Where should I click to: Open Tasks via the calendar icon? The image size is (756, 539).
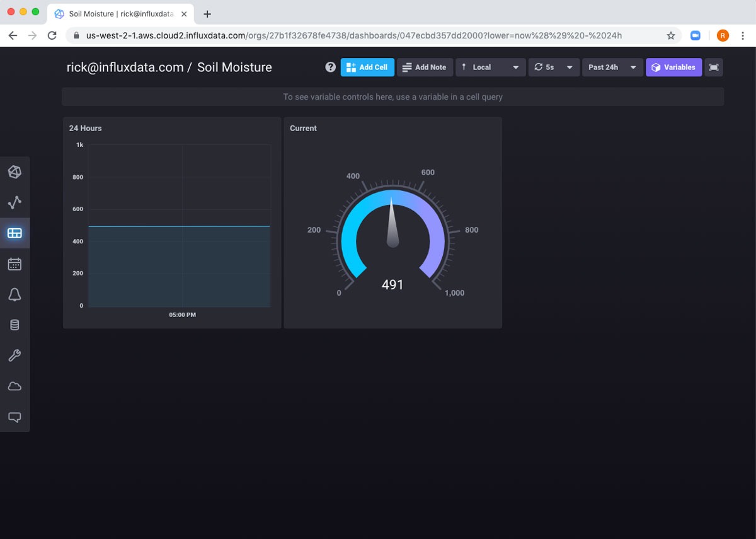14,264
